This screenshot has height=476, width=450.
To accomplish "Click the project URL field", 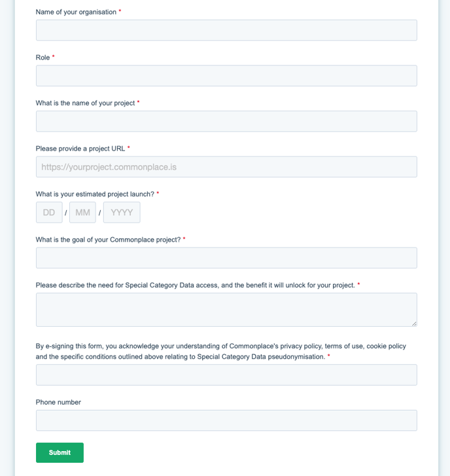I will 226,167.
